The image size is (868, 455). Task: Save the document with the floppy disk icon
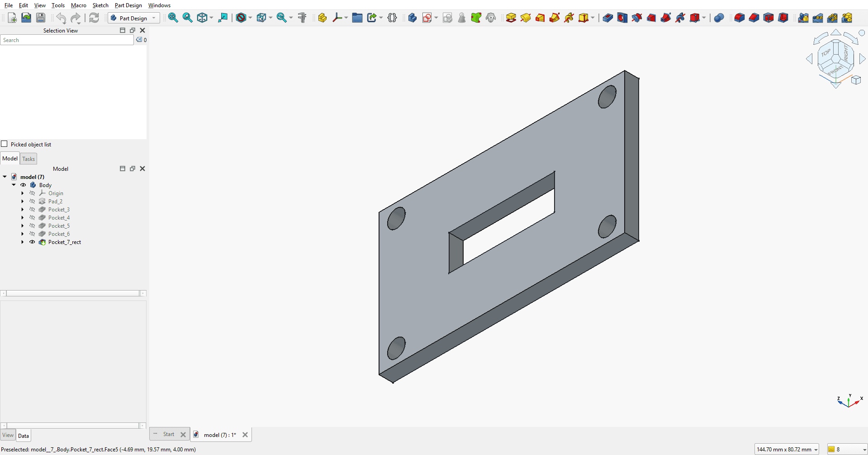point(41,18)
